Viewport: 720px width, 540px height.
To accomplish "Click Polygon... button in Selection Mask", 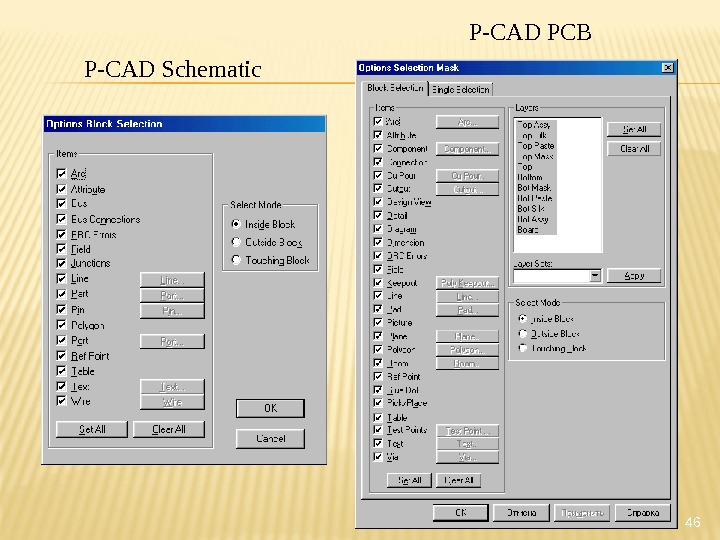I will click(467, 350).
